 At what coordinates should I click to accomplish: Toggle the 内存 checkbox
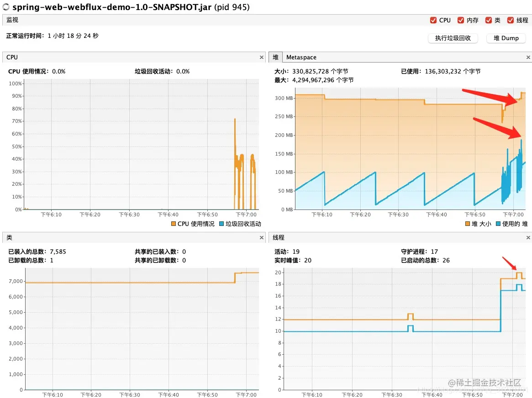[461, 21]
